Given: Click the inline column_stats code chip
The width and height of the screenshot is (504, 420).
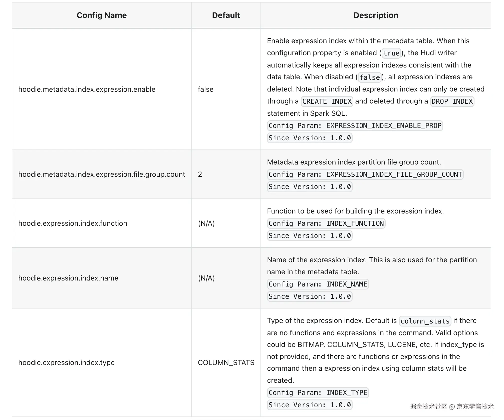Looking at the screenshot, I should tap(425, 321).
